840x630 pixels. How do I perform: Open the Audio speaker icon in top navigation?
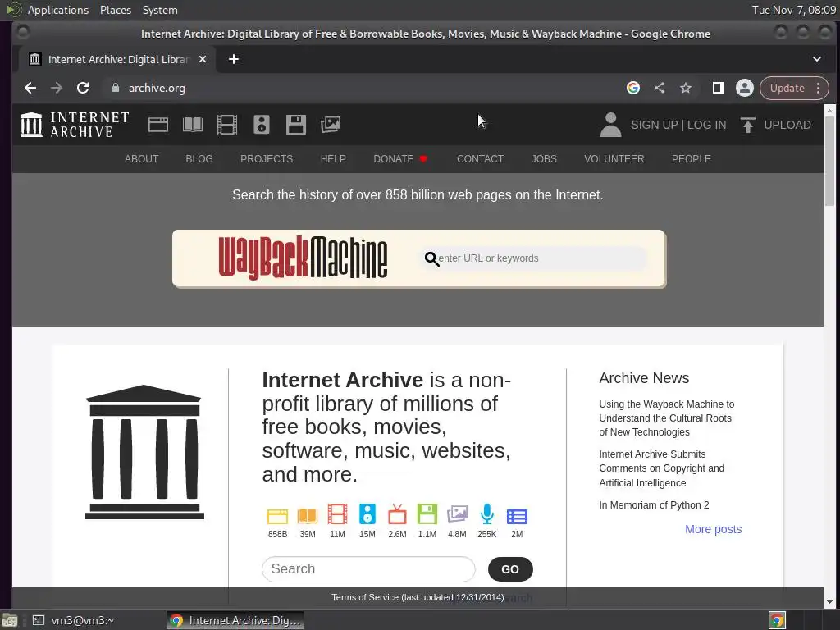(x=262, y=125)
